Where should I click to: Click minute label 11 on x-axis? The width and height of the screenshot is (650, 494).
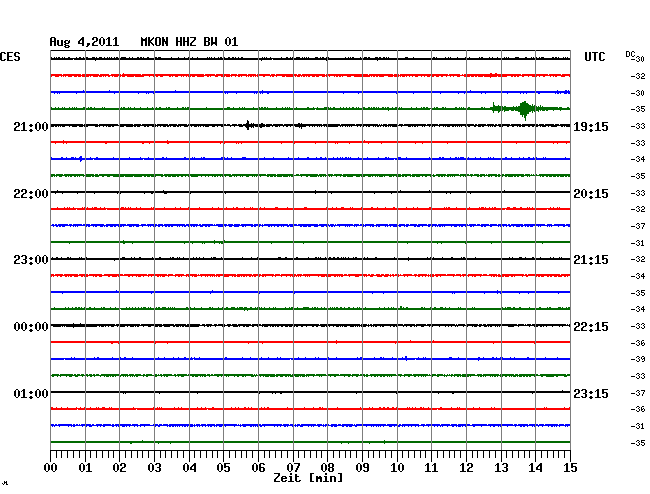pyautogui.click(x=432, y=467)
